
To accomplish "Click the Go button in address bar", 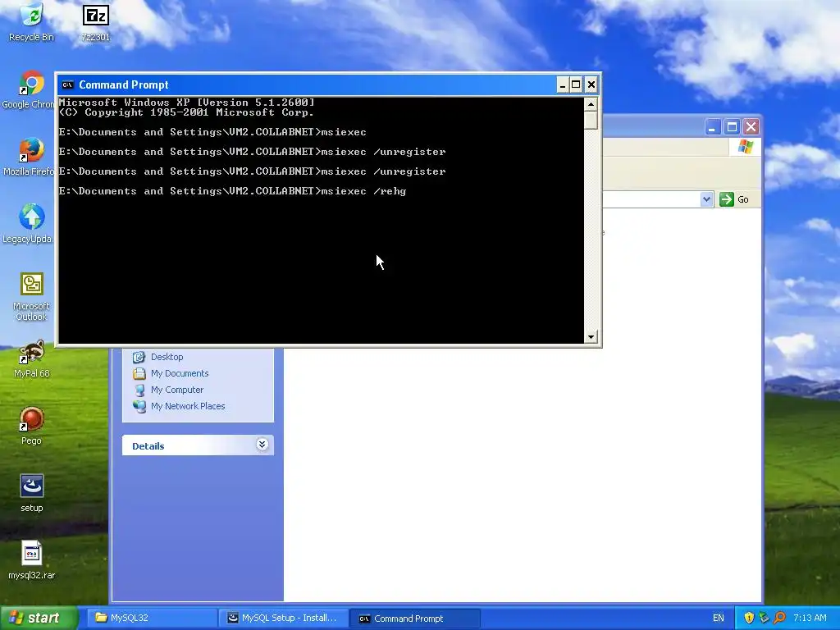I will click(x=734, y=199).
